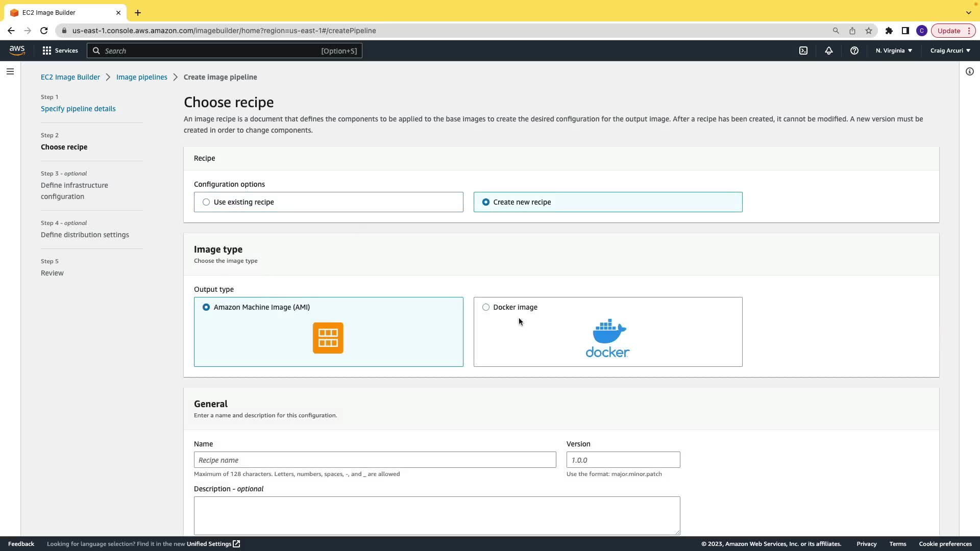
Task: Open Specify pipeline details step link
Action: tap(78, 109)
